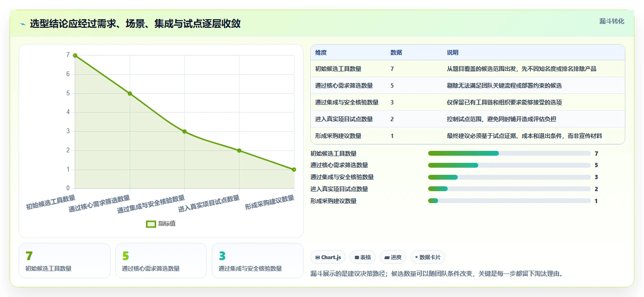Click the progress list label 通过核心需求筛选数量
Image resolution: width=644 pixels, height=297 pixels.
pos(339,165)
